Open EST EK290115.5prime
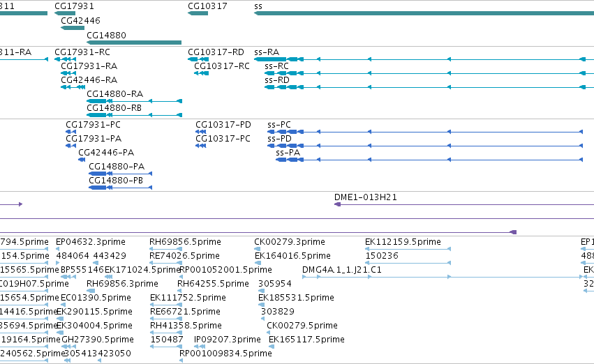The image size is (594, 364). click(x=94, y=312)
